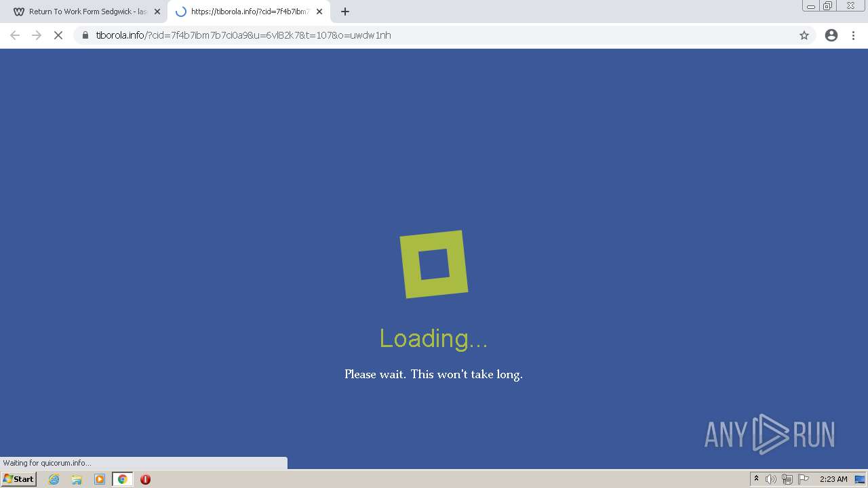The image size is (868, 488).
Task: Select the tiborola.info loading tab
Action: (249, 12)
